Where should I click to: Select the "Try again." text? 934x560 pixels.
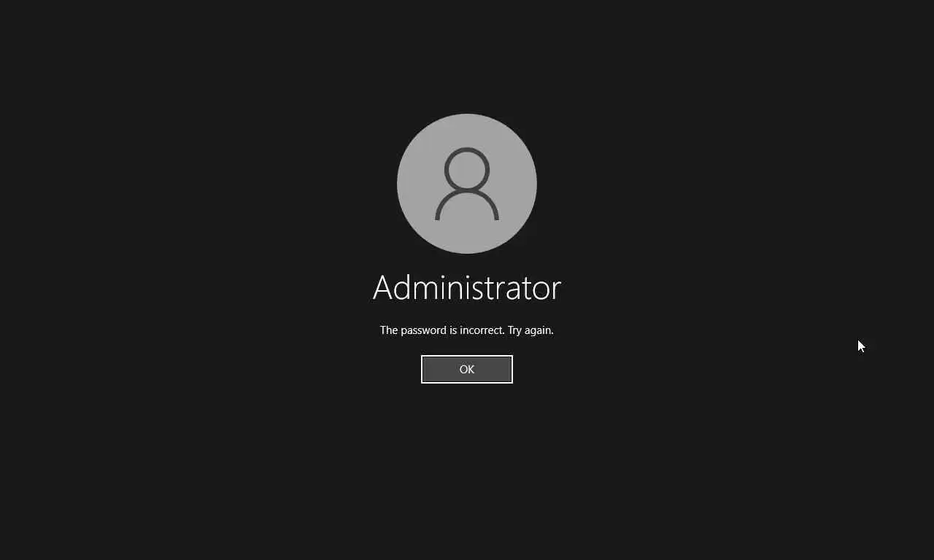pos(530,330)
